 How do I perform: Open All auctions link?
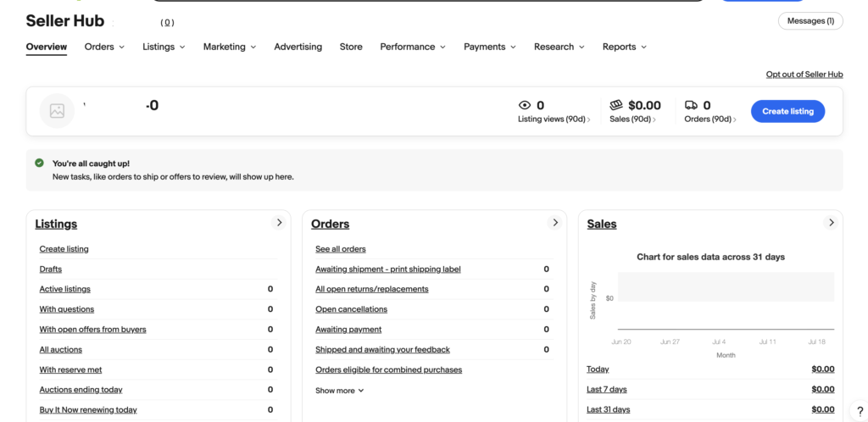coord(60,349)
